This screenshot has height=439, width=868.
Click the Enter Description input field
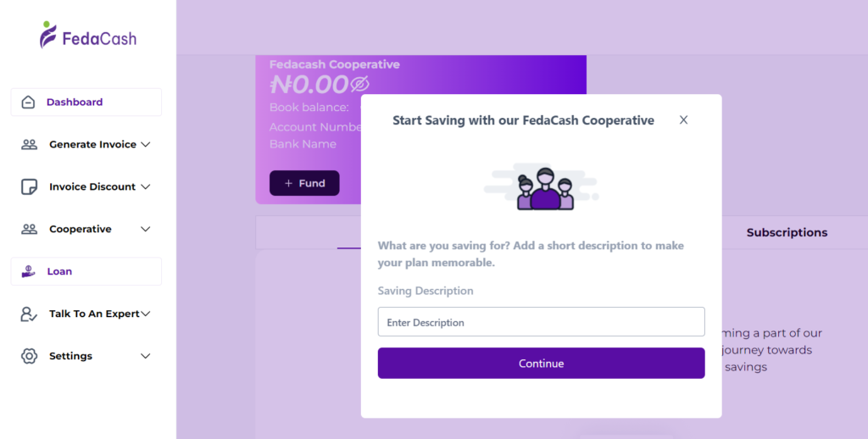[x=541, y=322]
